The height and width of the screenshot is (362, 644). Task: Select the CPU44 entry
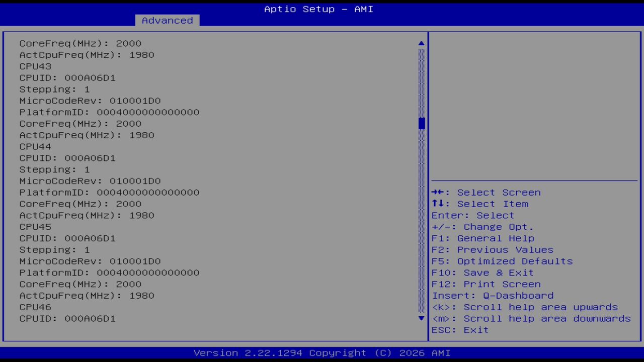pos(35,146)
